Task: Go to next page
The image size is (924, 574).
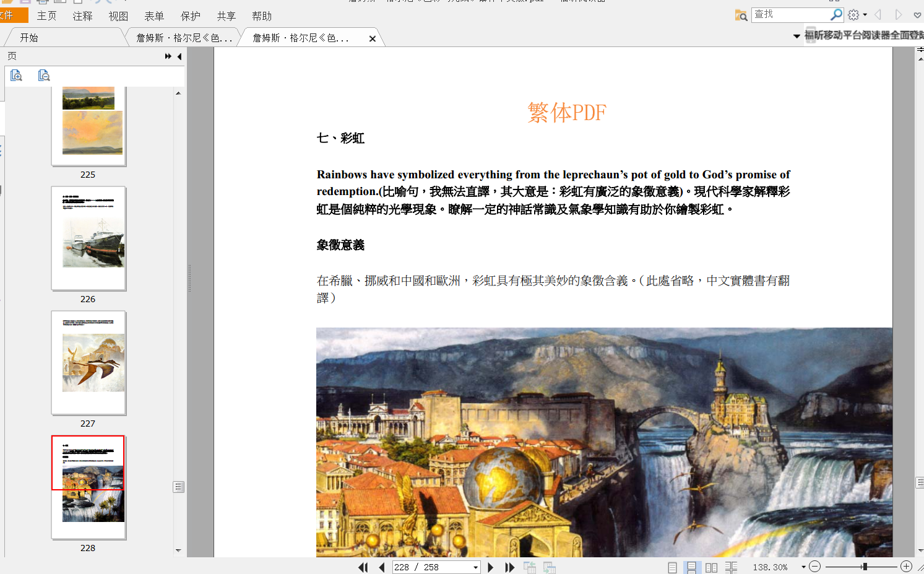Action: (491, 567)
